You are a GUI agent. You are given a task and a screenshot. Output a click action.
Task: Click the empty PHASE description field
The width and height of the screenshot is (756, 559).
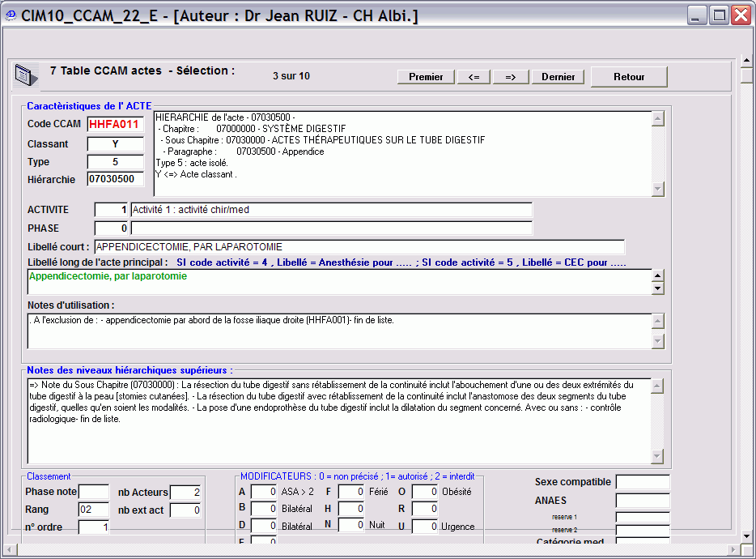(332, 228)
